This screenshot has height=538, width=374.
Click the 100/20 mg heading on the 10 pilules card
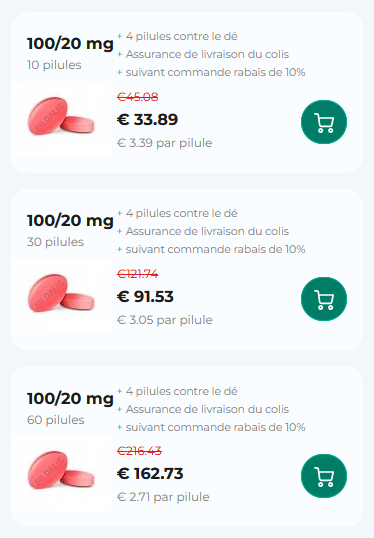click(70, 44)
